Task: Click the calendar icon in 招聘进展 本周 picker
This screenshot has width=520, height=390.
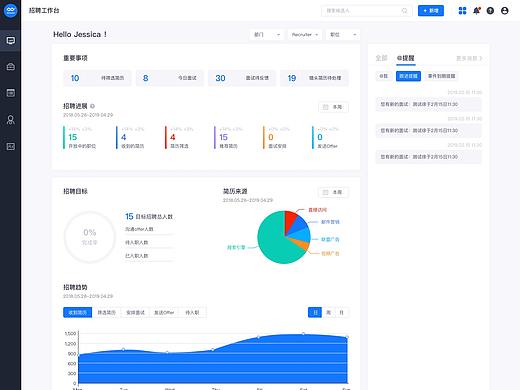Action: pyautogui.click(x=325, y=107)
